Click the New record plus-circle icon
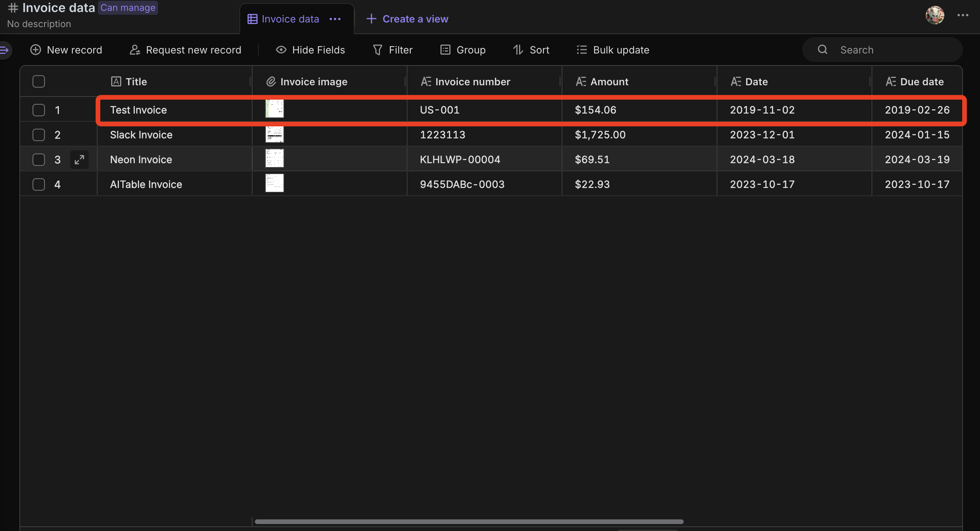The height and width of the screenshot is (531, 980). tap(36, 50)
